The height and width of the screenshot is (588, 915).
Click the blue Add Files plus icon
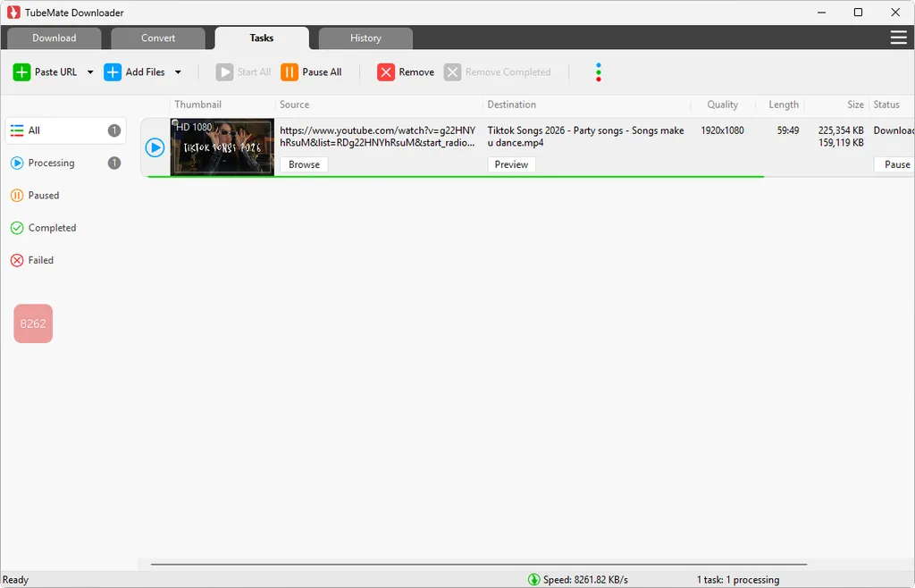pyautogui.click(x=113, y=72)
